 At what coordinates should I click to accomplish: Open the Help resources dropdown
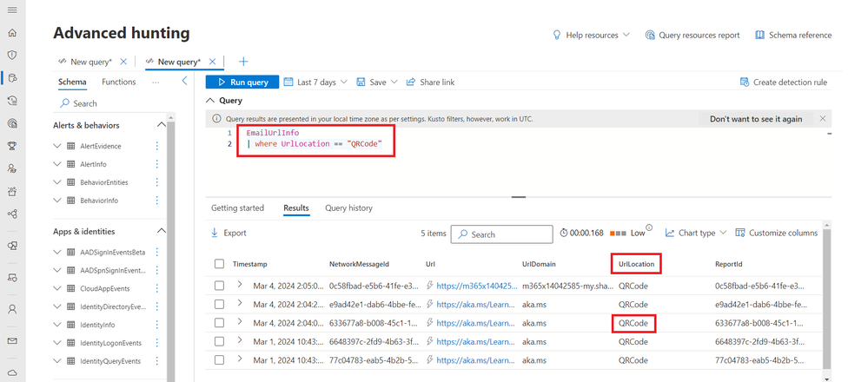click(x=591, y=35)
